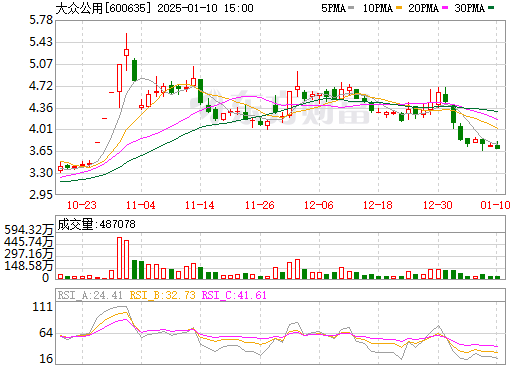Click the magenta 20PMA legend color marker

click(445, 8)
